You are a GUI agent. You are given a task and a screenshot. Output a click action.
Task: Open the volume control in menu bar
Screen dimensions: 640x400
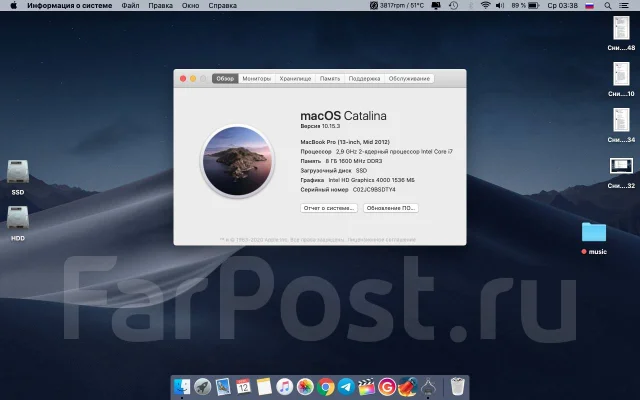(500, 6)
